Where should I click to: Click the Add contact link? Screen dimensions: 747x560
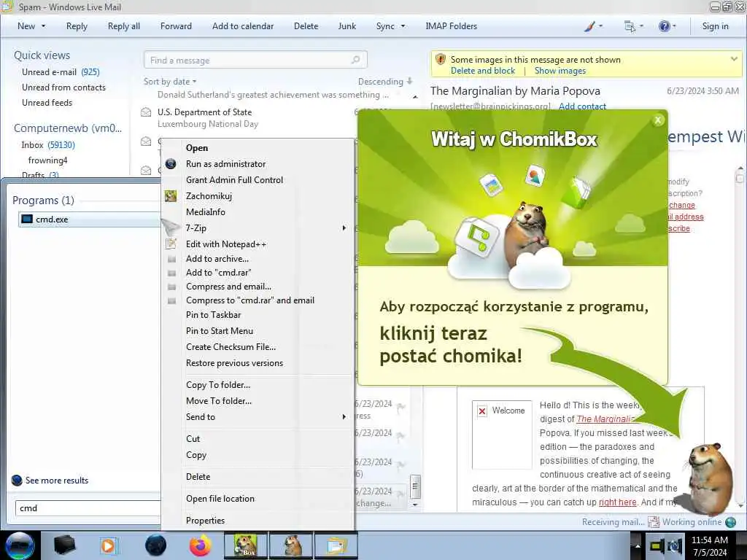coord(582,106)
